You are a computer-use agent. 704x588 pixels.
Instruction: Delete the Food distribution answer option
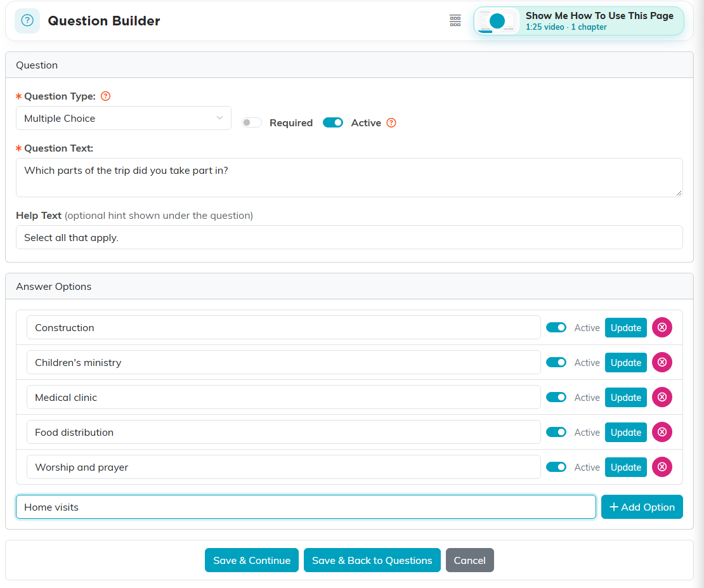662,432
